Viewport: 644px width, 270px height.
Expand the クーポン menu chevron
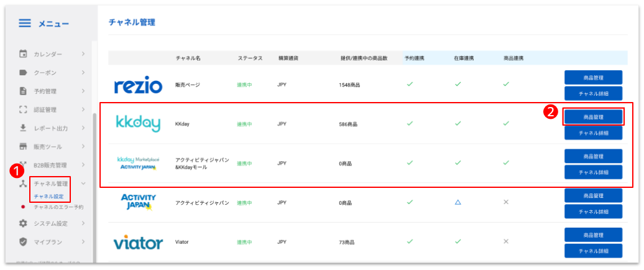pos(83,73)
